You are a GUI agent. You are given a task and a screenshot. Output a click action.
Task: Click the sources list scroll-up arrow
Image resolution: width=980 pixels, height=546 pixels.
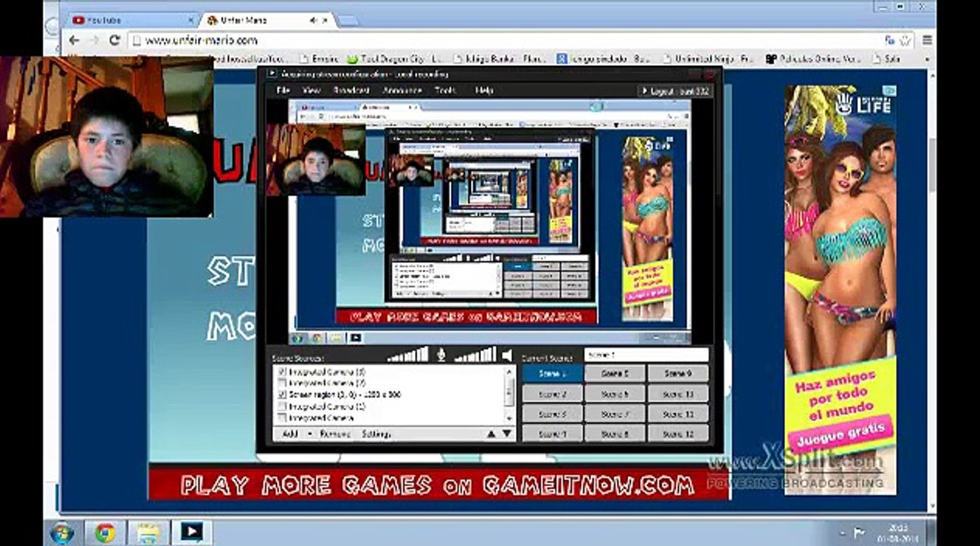pos(510,372)
